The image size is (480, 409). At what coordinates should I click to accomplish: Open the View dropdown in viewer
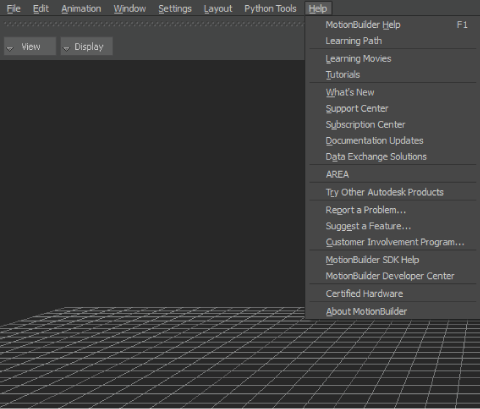(x=30, y=46)
